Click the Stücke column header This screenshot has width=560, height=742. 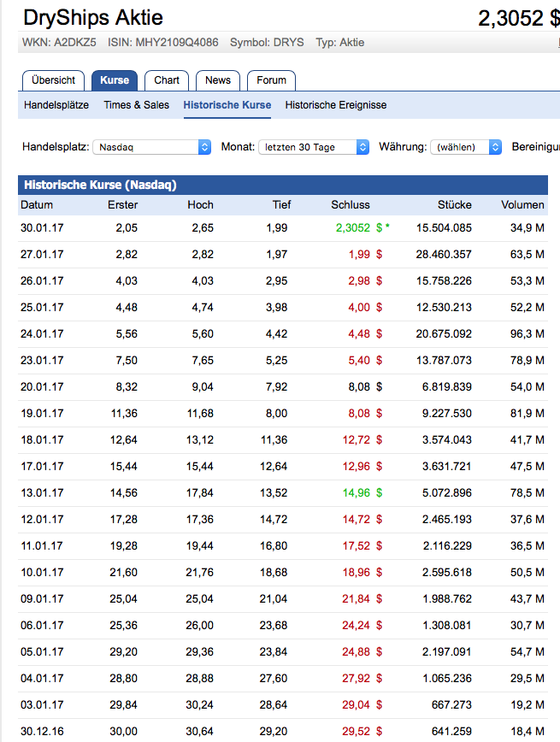click(455, 205)
